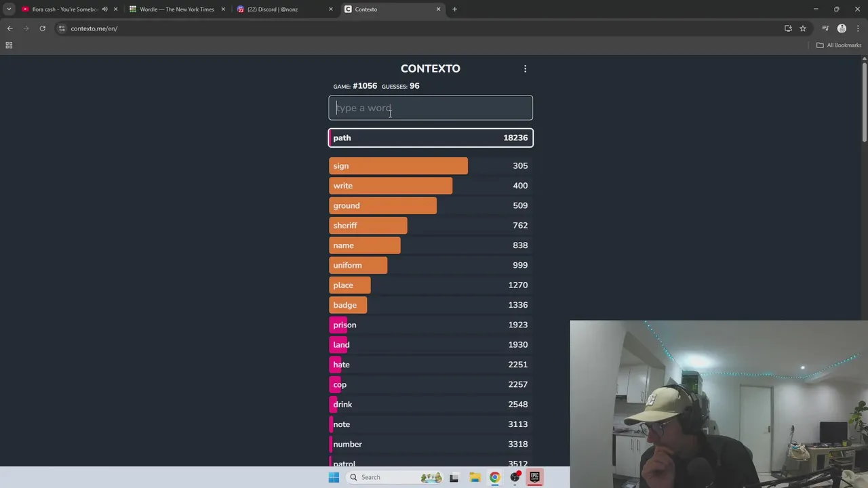Viewport: 868px width, 488px height.
Task: Select the 'sign' guess row
Action: [431, 166]
